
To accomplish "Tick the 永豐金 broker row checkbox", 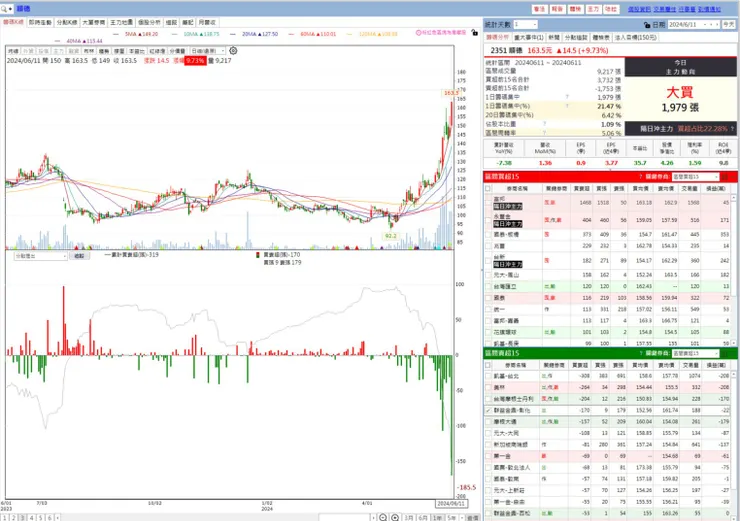I will pos(488,220).
